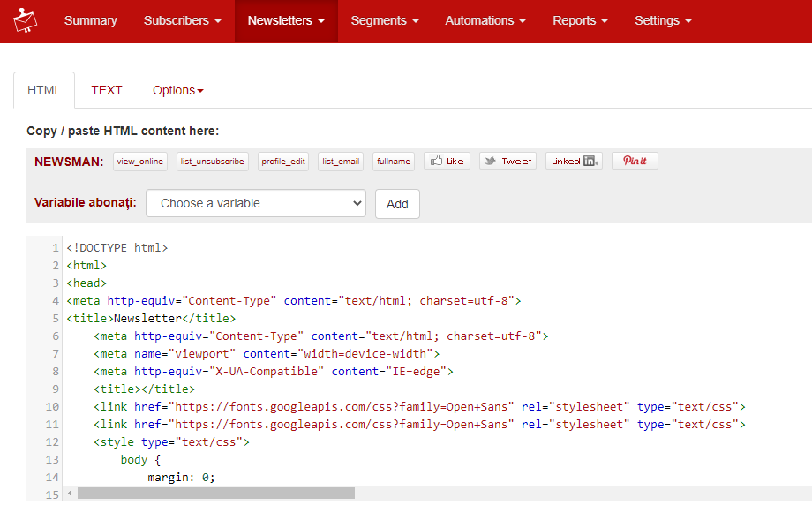This screenshot has height=513, width=812.
Task: Insert the Pin it button tag
Action: coord(635,162)
